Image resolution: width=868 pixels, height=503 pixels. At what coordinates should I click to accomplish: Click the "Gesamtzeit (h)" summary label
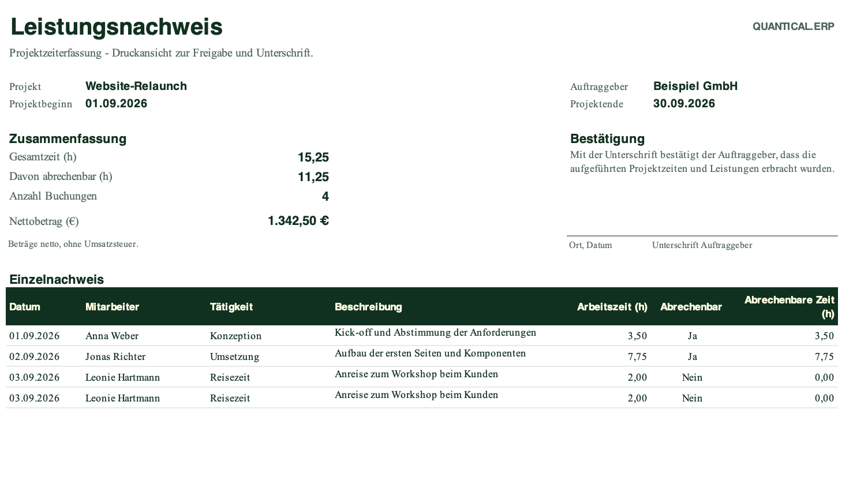[43, 157]
